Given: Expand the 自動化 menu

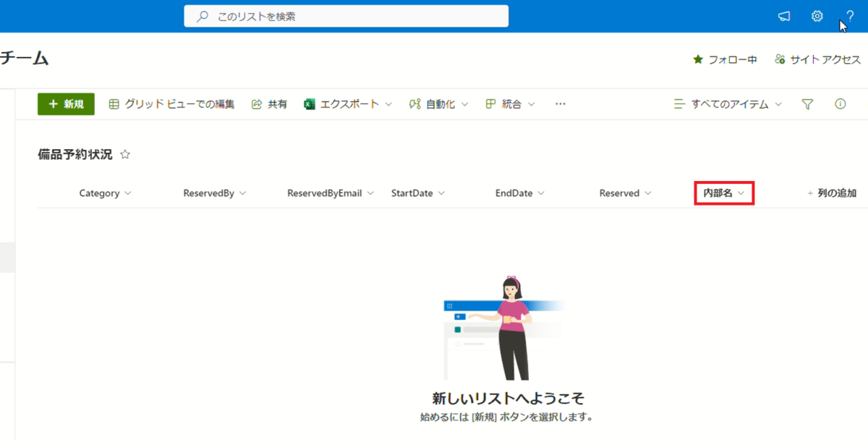Looking at the screenshot, I should coord(438,104).
